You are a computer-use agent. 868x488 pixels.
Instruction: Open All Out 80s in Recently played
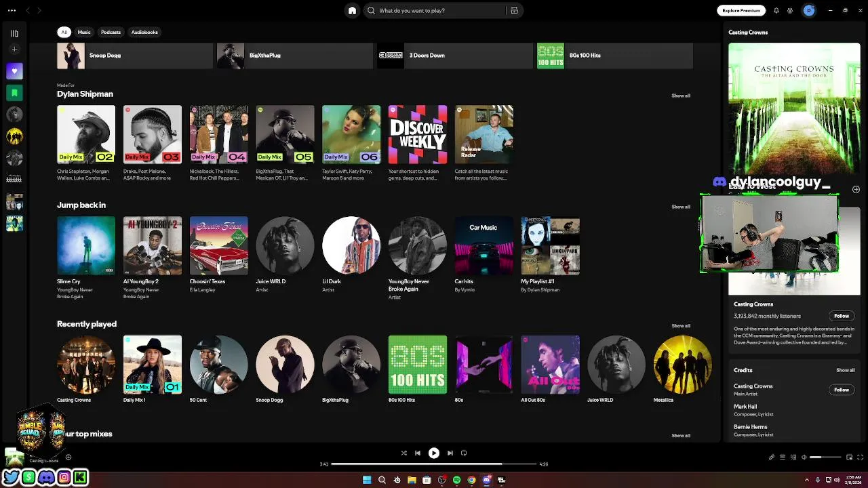tap(550, 365)
